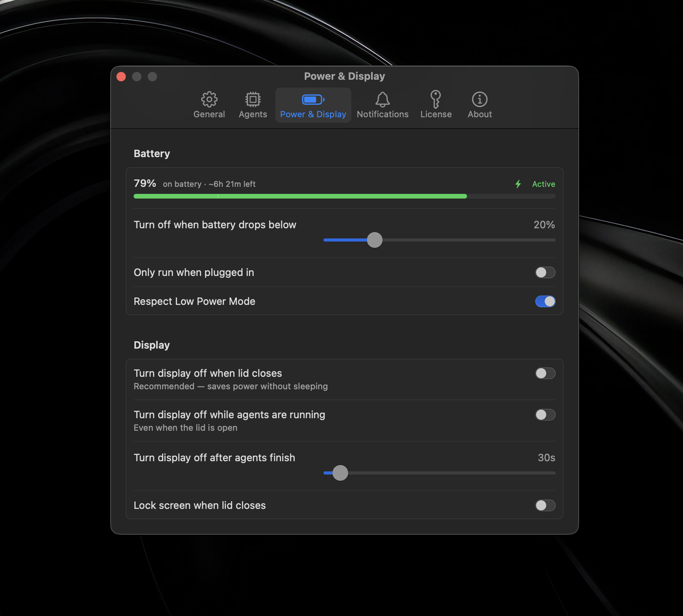The width and height of the screenshot is (683, 616).
Task: Click 'on battery · ~6h 21m left' text
Action: point(209,184)
